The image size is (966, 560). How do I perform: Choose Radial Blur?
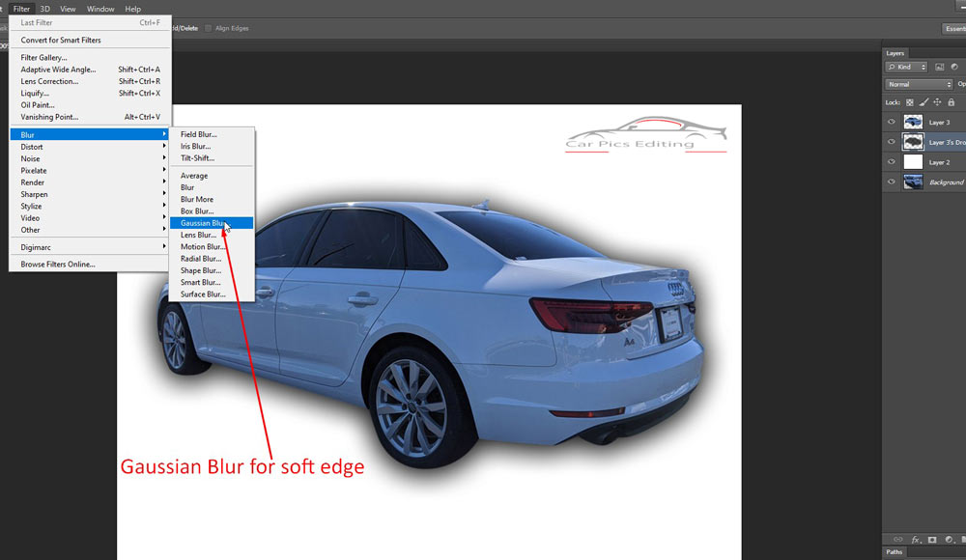(212, 259)
